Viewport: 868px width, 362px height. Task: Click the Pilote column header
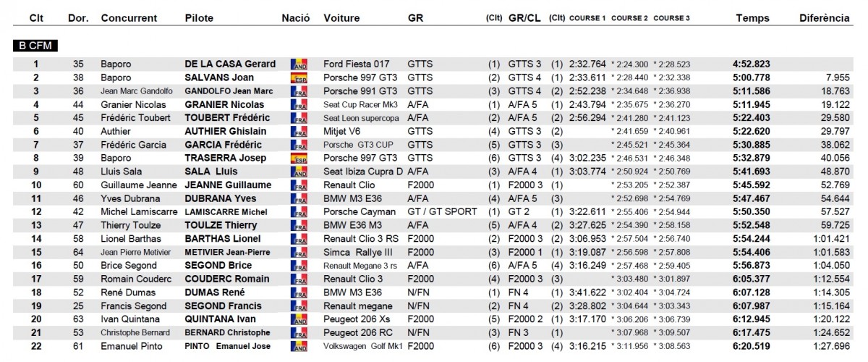(199, 17)
